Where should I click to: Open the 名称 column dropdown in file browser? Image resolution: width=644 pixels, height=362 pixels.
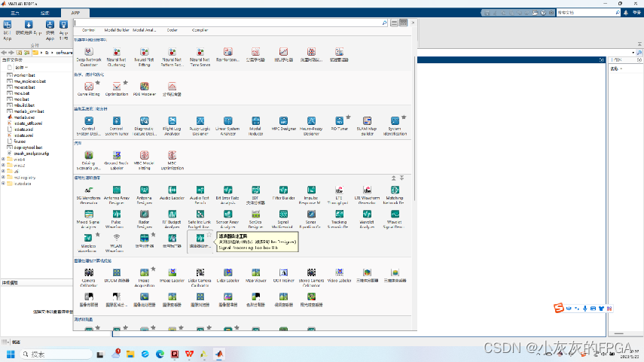pyautogui.click(x=26, y=67)
